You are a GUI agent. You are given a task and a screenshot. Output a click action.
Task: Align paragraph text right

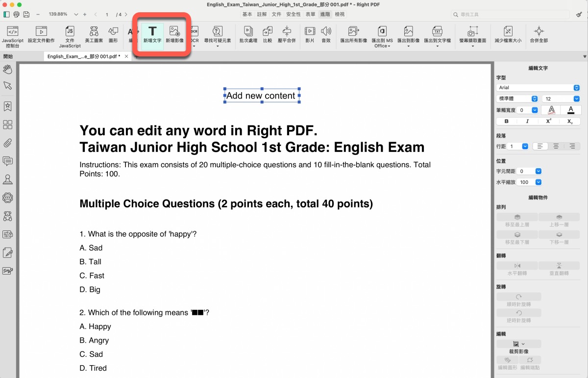[x=572, y=146]
